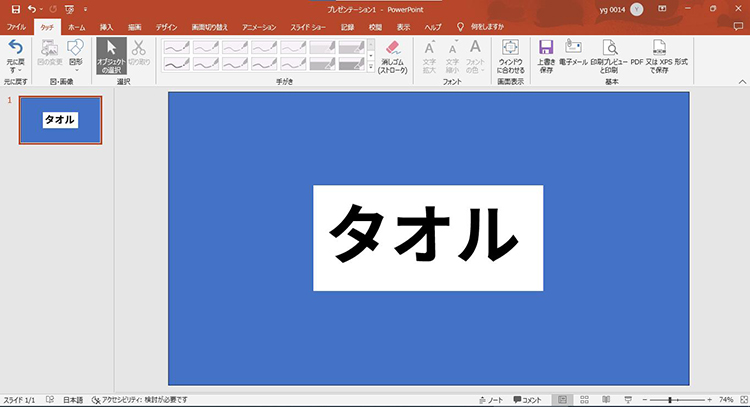750x407 pixels.
Task: Select the オブジェクトの選択 tool
Action: click(x=112, y=56)
